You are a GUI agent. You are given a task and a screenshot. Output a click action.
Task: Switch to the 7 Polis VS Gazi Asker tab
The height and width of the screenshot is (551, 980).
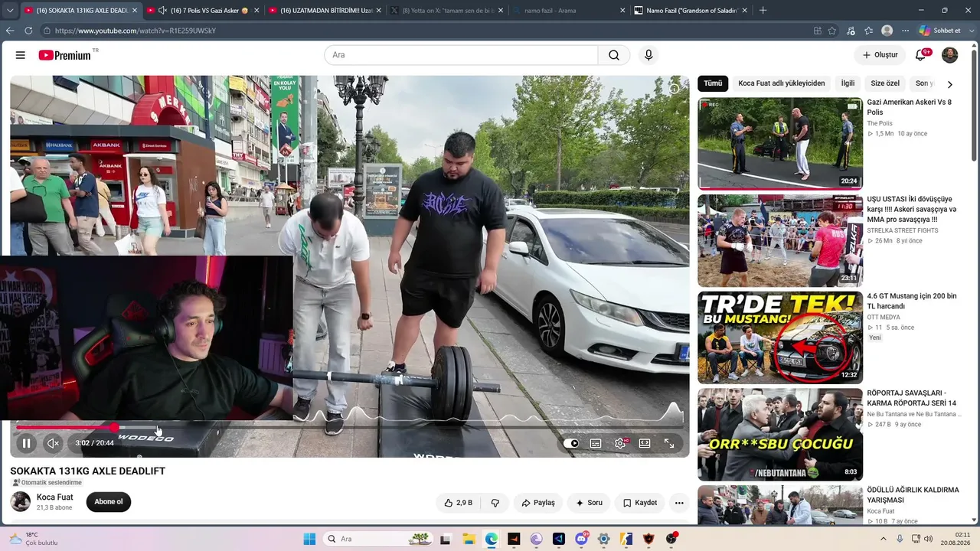point(204,11)
